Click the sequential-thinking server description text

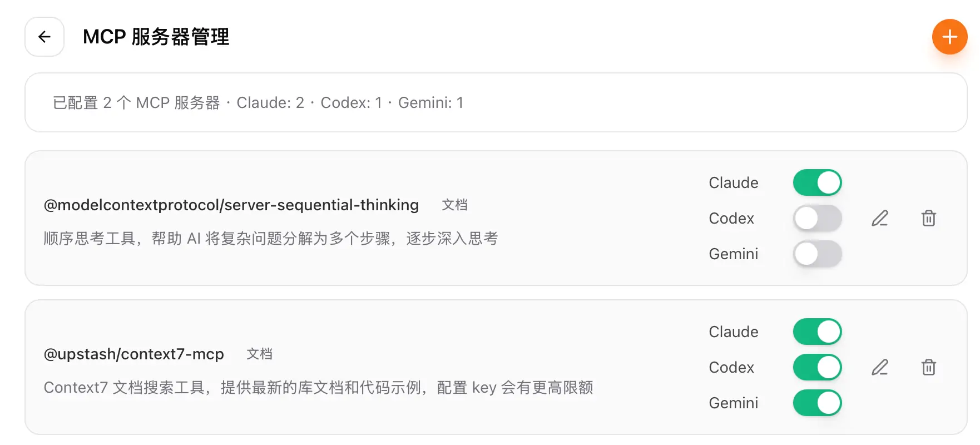click(x=270, y=239)
